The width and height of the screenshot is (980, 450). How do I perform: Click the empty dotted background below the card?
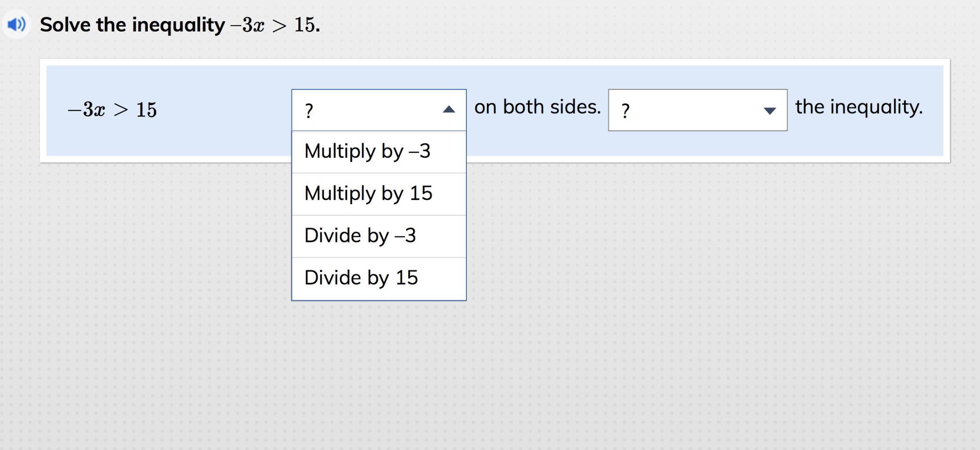click(x=629, y=315)
